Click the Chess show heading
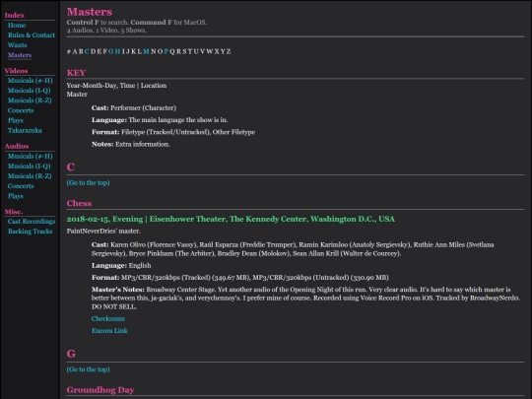532x399 pixels. click(x=79, y=203)
